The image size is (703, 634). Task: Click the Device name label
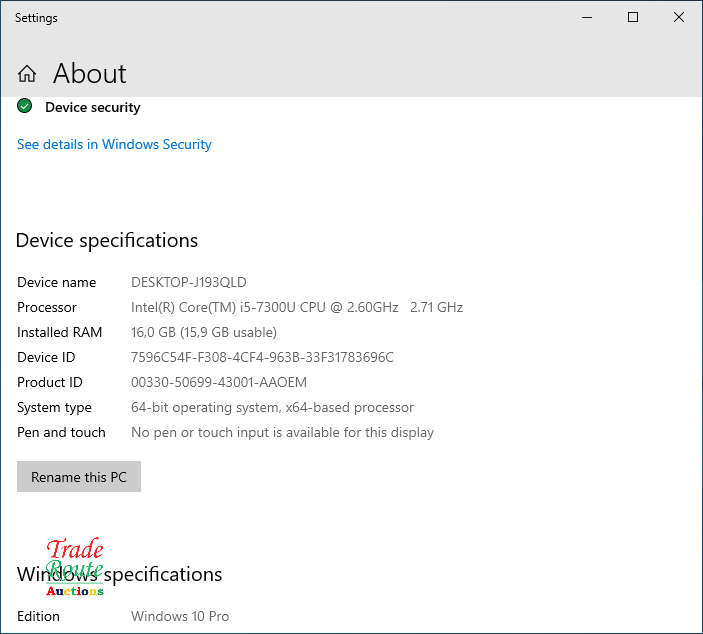(x=56, y=282)
